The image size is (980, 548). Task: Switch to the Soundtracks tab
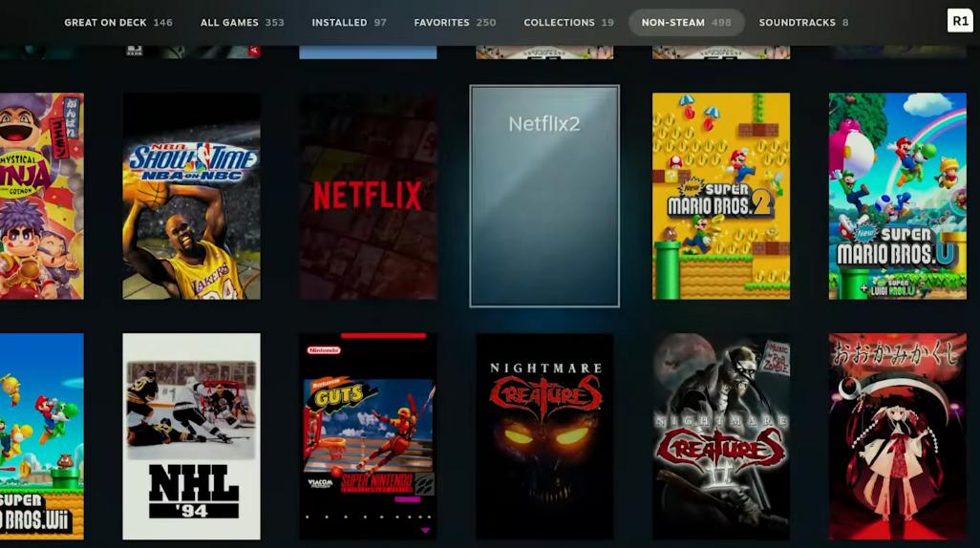click(803, 23)
